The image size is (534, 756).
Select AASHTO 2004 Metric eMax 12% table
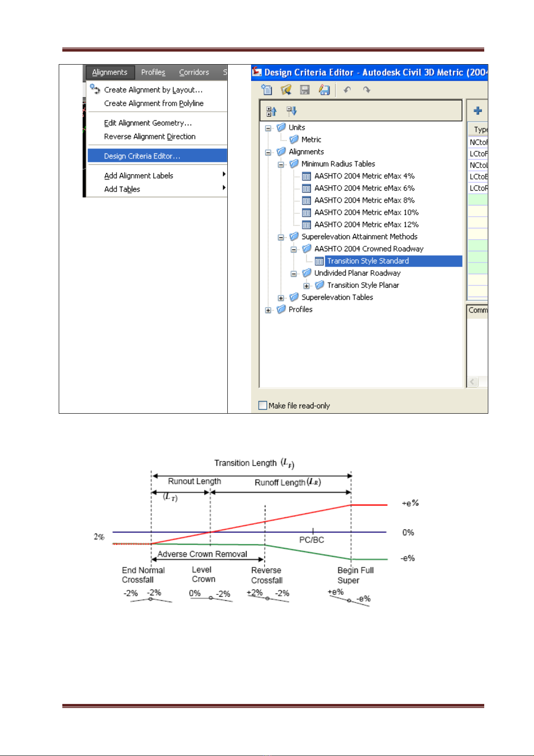coord(366,224)
